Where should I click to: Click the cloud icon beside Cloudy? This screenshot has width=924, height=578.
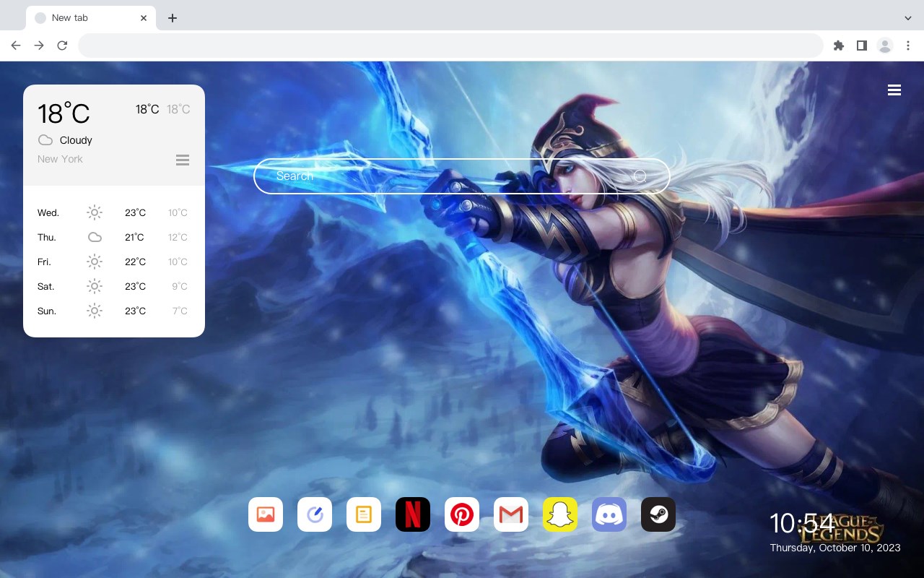(45, 140)
